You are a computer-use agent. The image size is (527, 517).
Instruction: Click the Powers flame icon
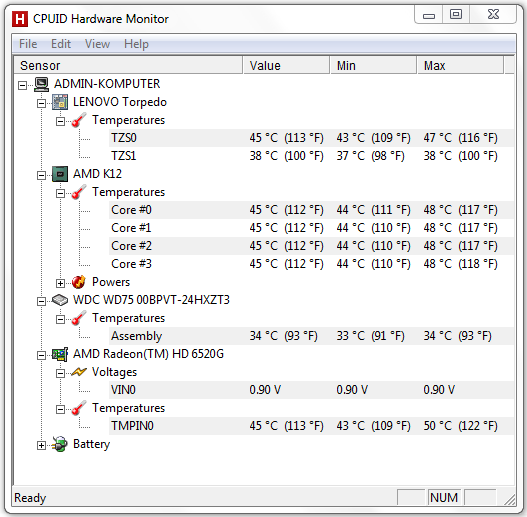(x=79, y=282)
